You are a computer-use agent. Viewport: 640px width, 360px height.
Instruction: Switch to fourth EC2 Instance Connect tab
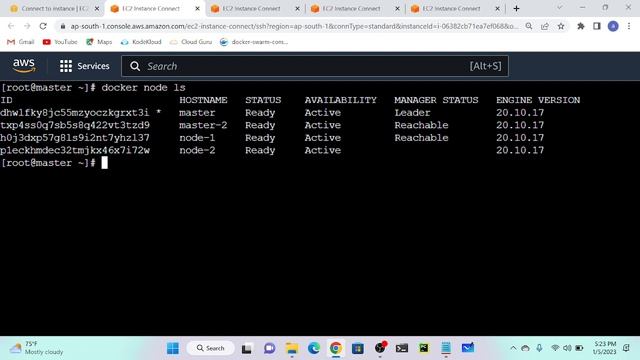(351, 9)
